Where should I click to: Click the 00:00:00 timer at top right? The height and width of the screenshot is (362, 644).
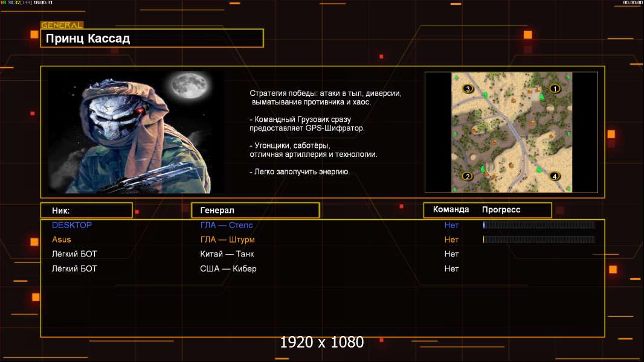click(633, 2)
